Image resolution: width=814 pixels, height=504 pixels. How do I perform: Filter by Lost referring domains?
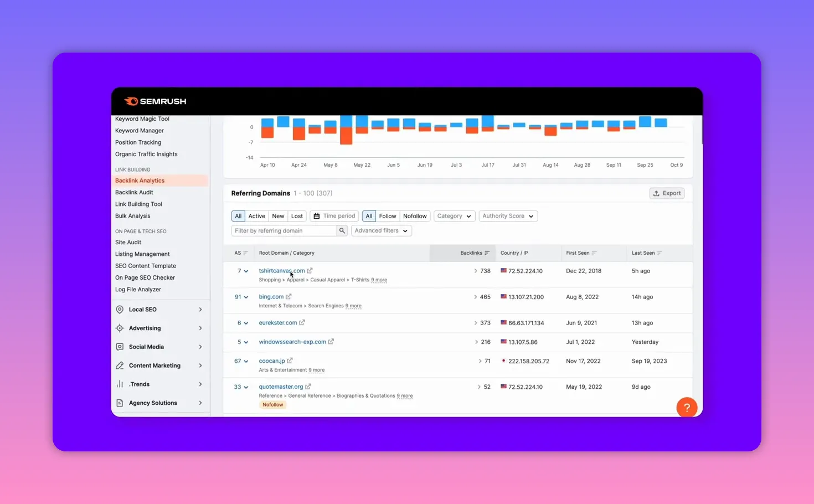(x=297, y=216)
